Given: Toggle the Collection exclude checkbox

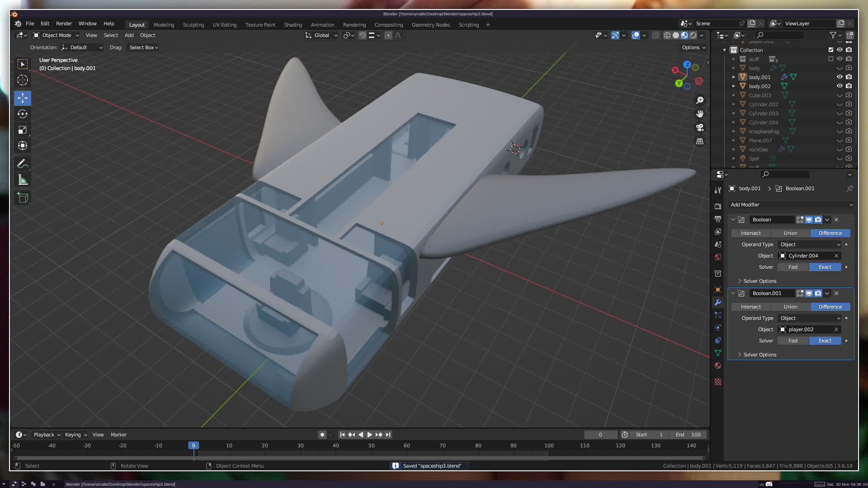Looking at the screenshot, I should point(831,50).
